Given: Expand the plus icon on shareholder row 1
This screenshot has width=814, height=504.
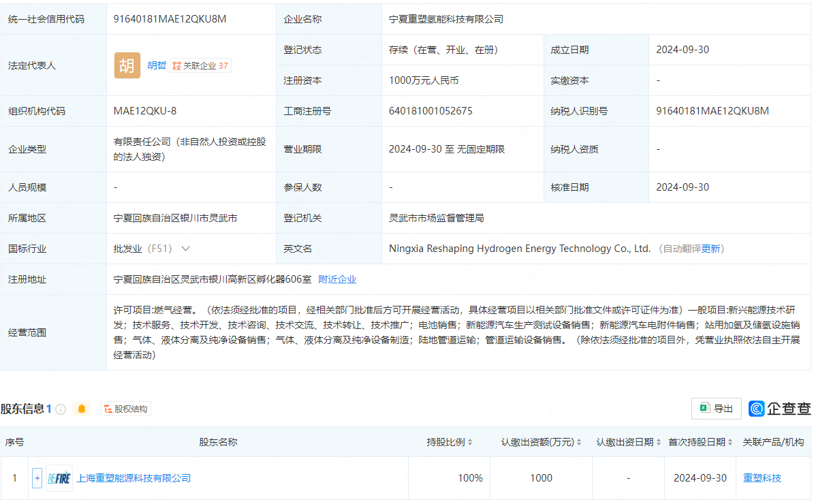Looking at the screenshot, I should (x=36, y=477).
